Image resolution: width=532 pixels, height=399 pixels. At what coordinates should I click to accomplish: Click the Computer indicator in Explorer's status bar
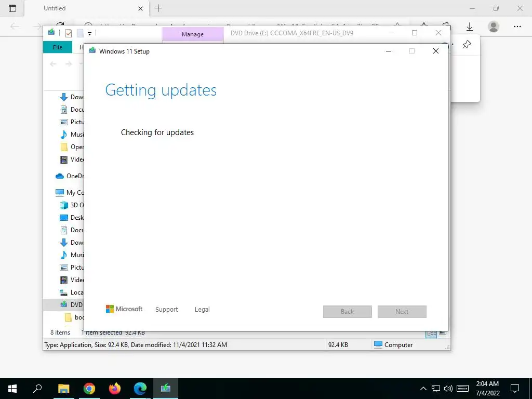point(393,345)
